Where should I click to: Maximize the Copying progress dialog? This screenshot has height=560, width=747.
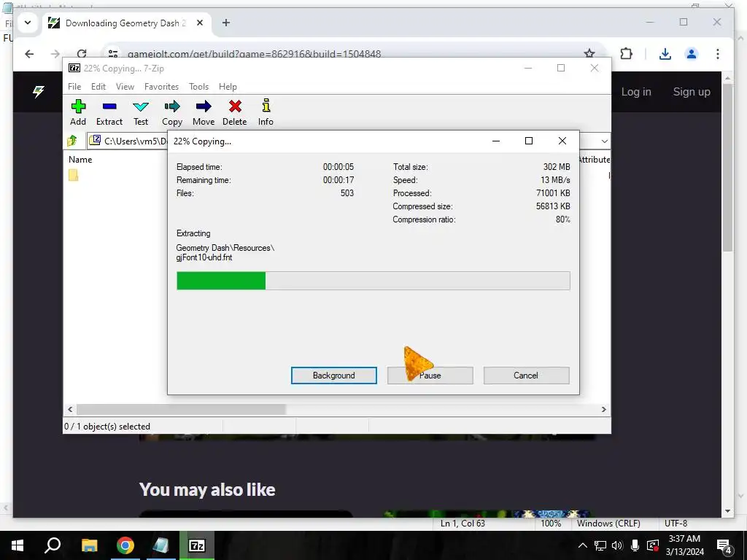(528, 141)
